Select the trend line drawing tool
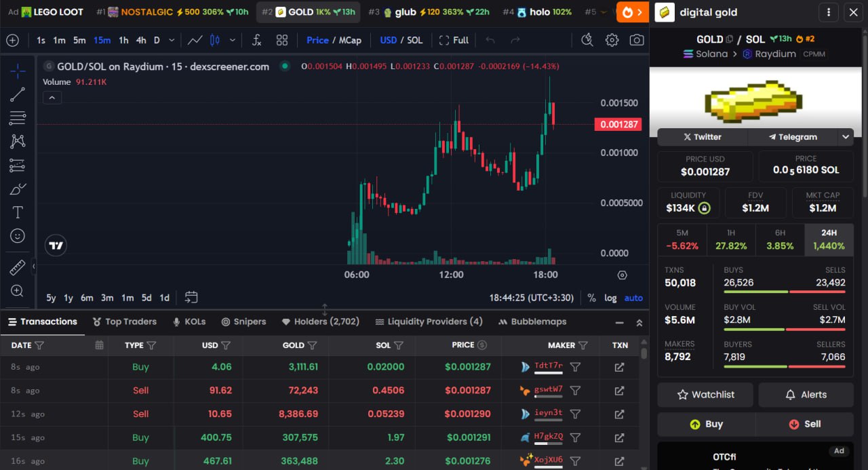This screenshot has height=470, width=868. tap(18, 94)
